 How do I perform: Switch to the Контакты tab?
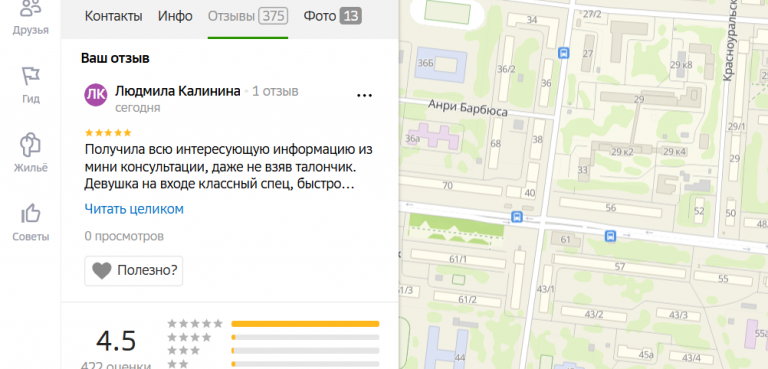(114, 16)
